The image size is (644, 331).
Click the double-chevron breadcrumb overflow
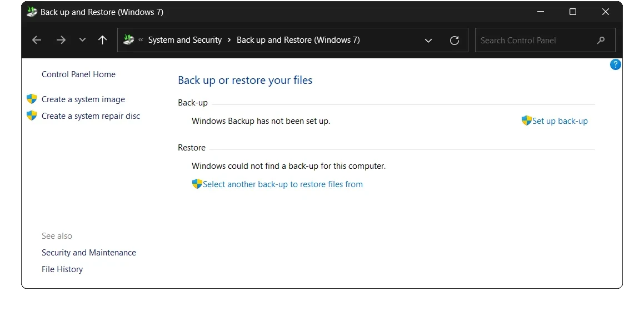click(141, 40)
